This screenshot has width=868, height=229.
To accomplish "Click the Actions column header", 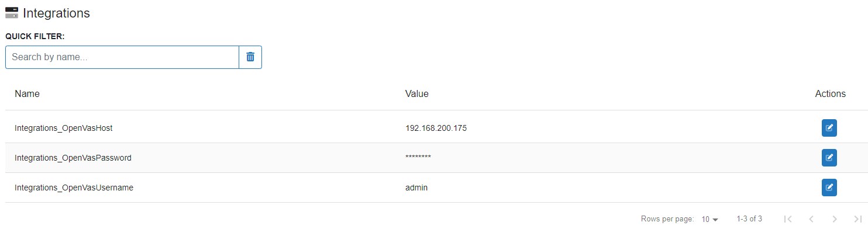I will (x=831, y=93).
